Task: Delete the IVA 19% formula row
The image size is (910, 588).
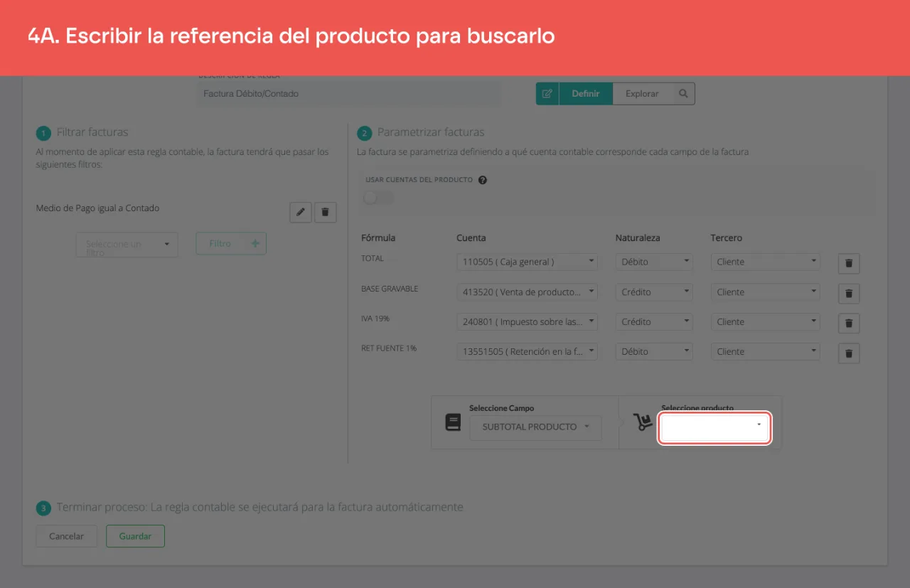Action: coord(849,323)
